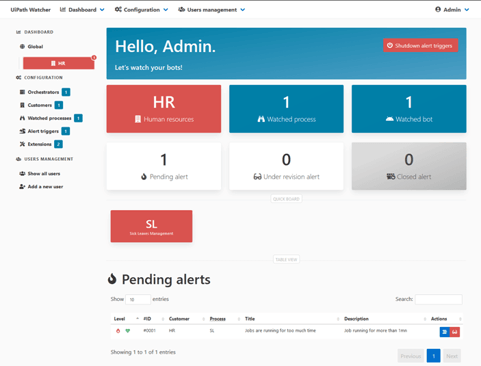
Task: Click the UiPath Watcher brand link
Action: (x=30, y=10)
